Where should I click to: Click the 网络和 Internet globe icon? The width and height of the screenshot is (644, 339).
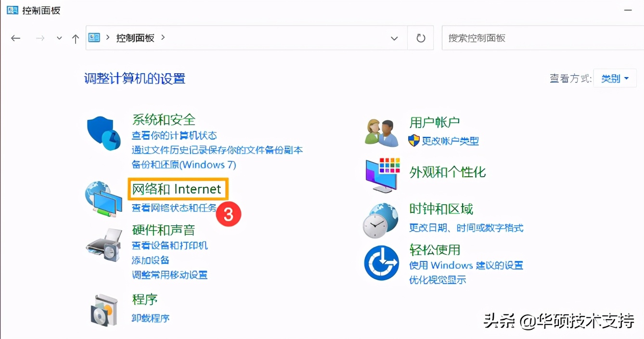pyautogui.click(x=103, y=198)
